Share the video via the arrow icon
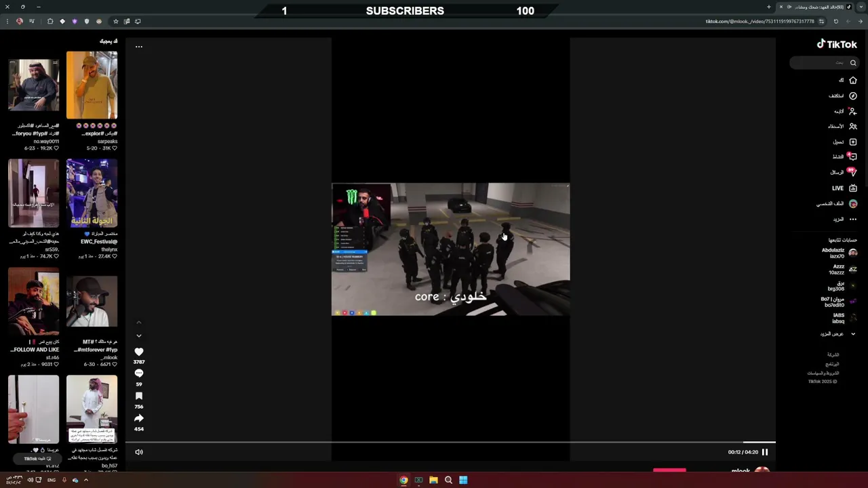The height and width of the screenshot is (488, 868). coord(139,418)
